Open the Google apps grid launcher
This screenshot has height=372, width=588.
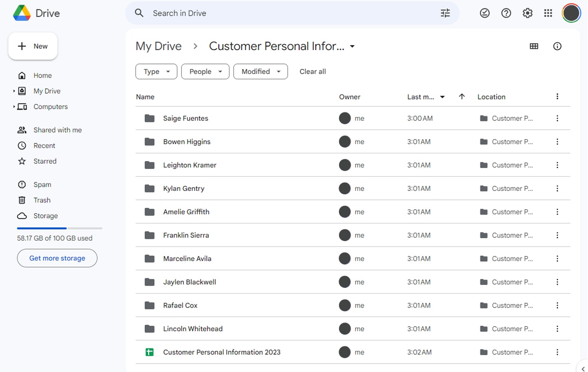pyautogui.click(x=548, y=13)
